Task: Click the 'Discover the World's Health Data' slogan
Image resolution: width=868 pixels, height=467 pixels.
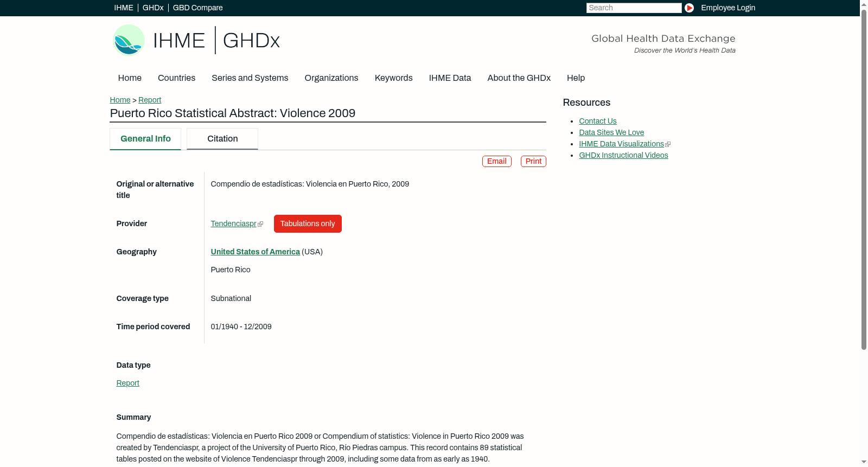Action: tap(685, 50)
